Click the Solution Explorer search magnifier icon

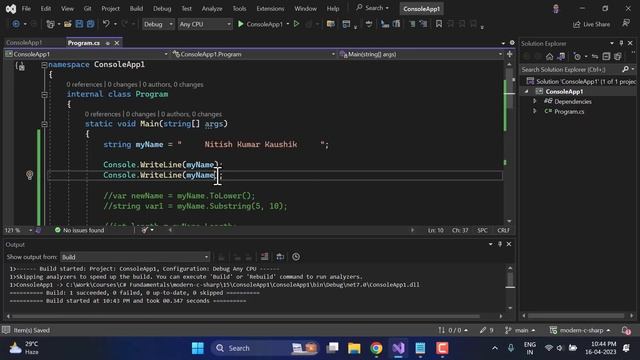coord(625,69)
